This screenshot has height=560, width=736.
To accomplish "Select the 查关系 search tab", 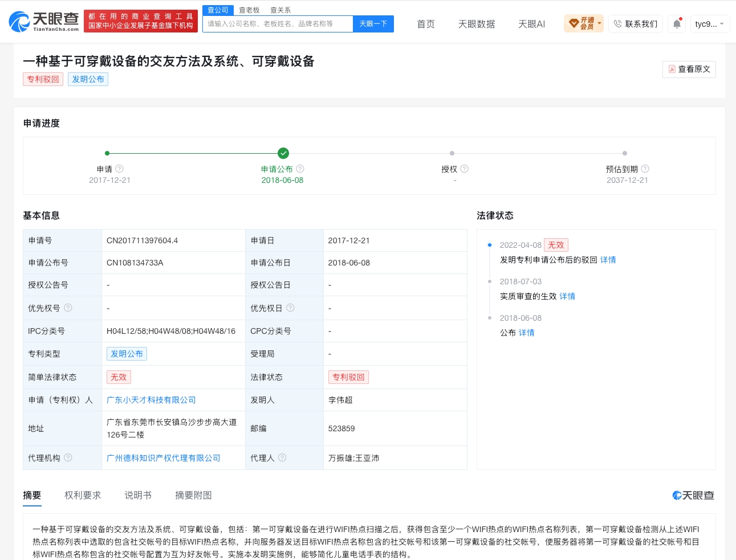I will [x=280, y=10].
